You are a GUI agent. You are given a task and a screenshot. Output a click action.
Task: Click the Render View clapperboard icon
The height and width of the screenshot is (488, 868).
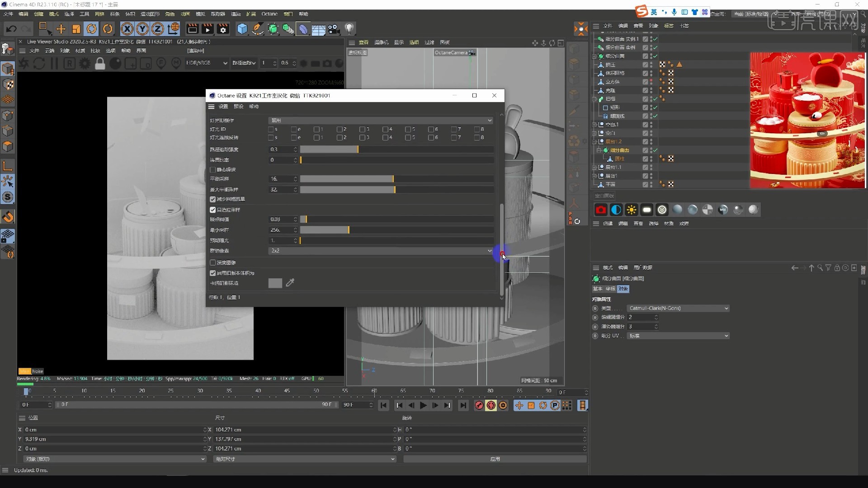pyautogui.click(x=192, y=29)
